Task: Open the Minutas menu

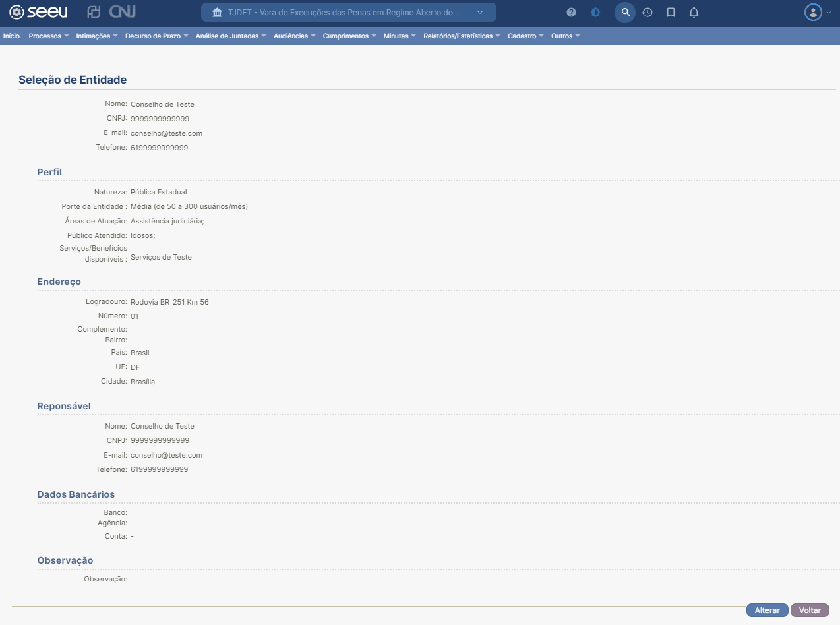Action: point(399,36)
